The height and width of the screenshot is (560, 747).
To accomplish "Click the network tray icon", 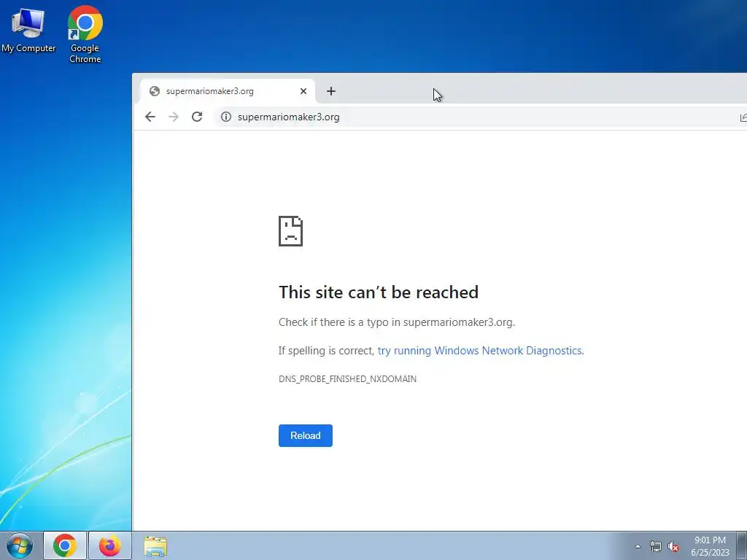I will coord(656,547).
